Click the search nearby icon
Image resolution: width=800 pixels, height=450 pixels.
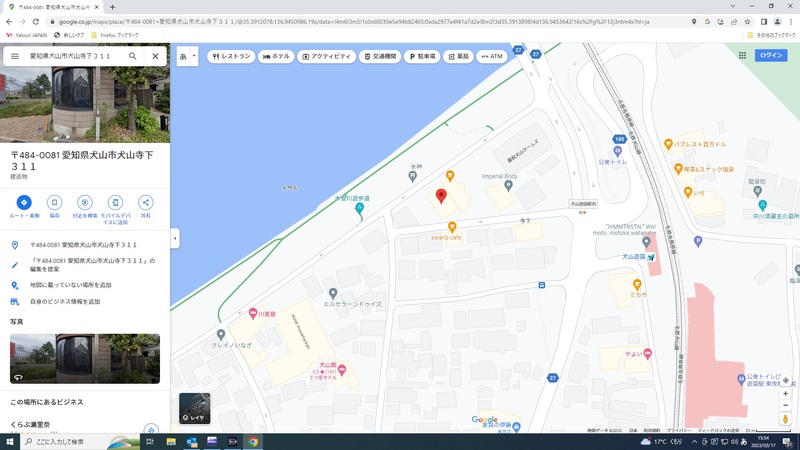(x=85, y=203)
